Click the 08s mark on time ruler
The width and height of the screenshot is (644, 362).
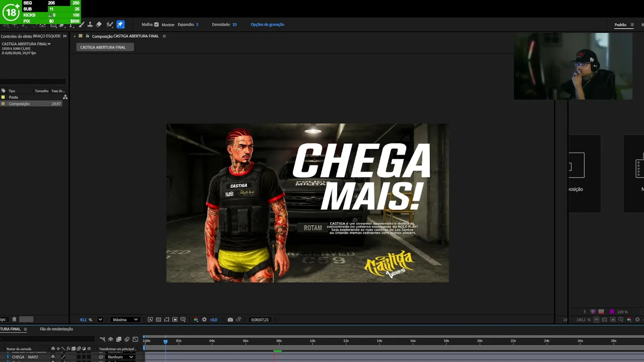279,341
